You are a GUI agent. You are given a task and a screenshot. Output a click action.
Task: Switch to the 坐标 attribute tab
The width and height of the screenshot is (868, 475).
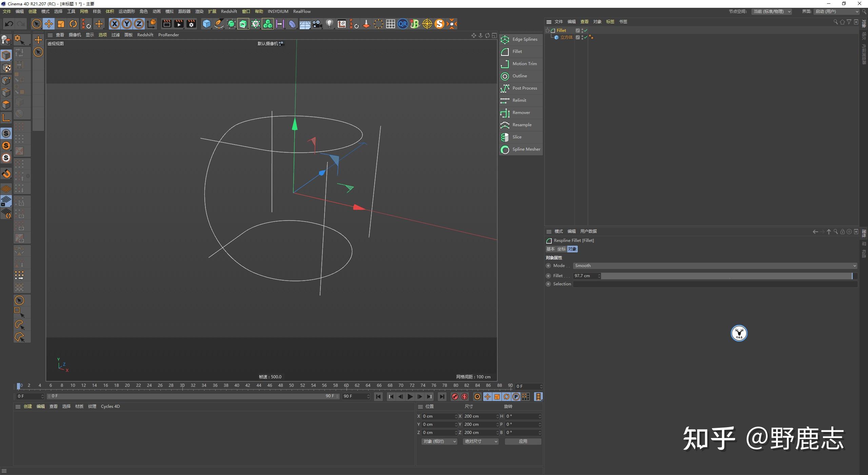[561, 249]
